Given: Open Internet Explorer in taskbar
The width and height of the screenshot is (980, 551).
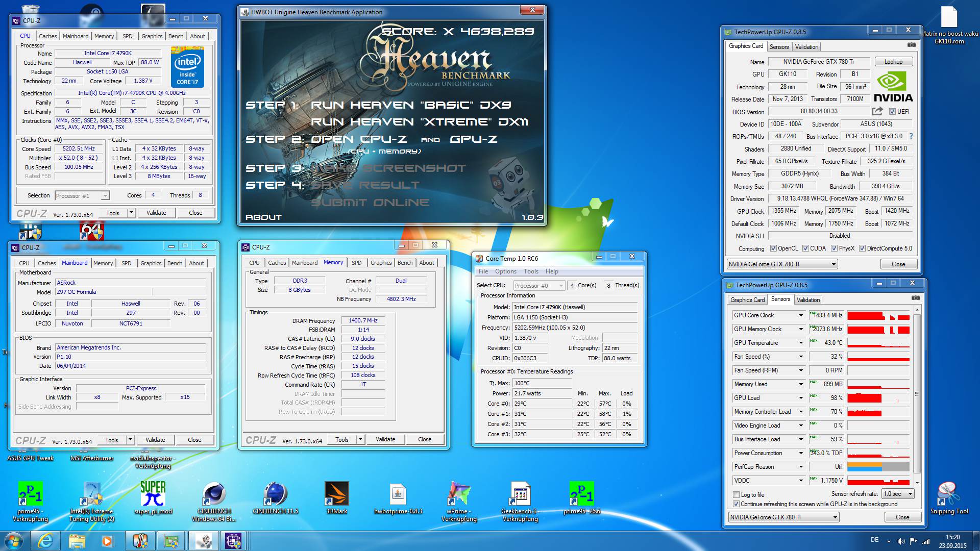Looking at the screenshot, I should (x=45, y=540).
